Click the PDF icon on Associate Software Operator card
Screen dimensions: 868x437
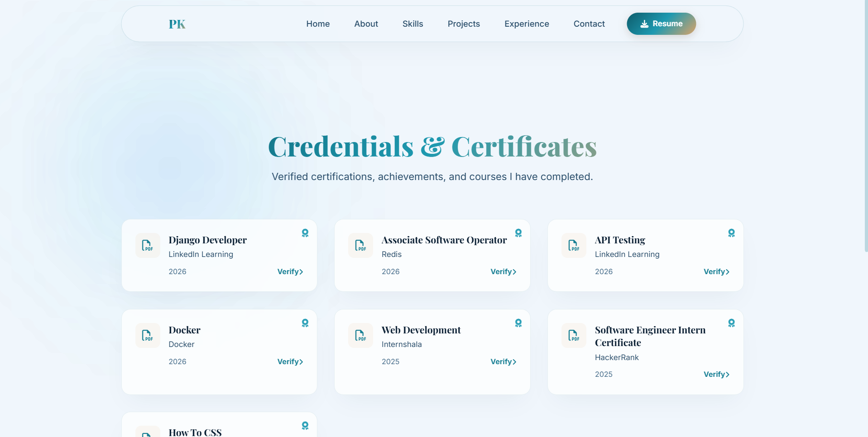click(360, 245)
